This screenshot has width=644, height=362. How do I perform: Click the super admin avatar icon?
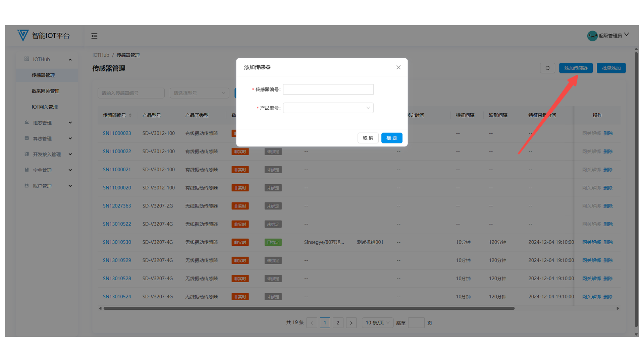tap(592, 36)
